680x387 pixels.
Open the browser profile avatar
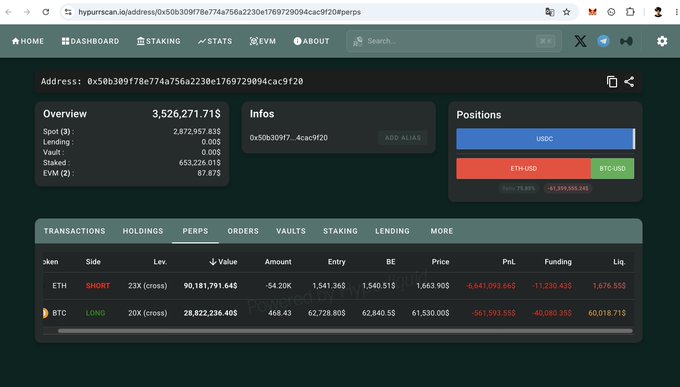point(658,12)
